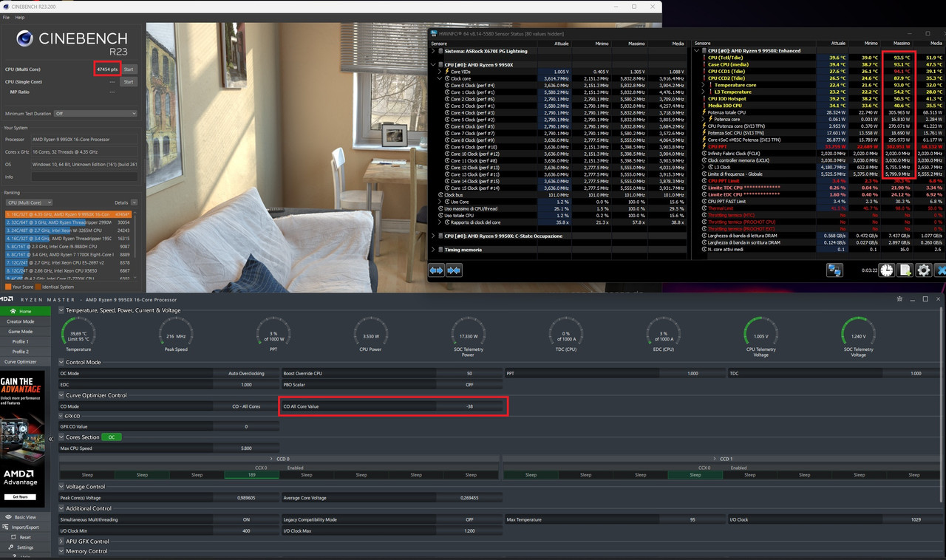
Task: Click the HWiNFO clock reset timer icon
Action: 887,270
